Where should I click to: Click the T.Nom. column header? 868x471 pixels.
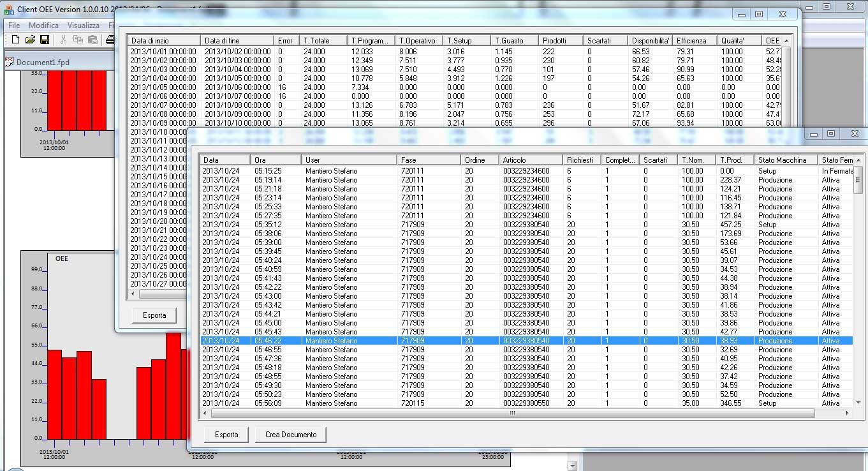697,160
